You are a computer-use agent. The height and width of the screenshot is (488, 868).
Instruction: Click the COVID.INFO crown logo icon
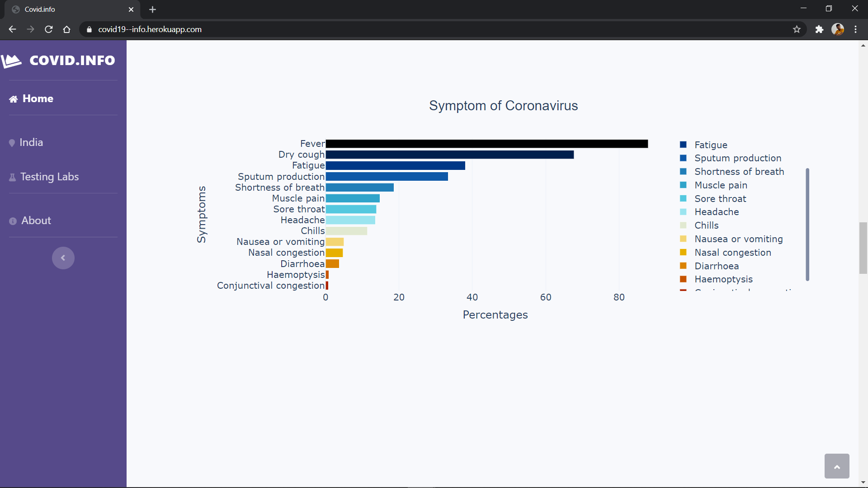click(x=12, y=61)
